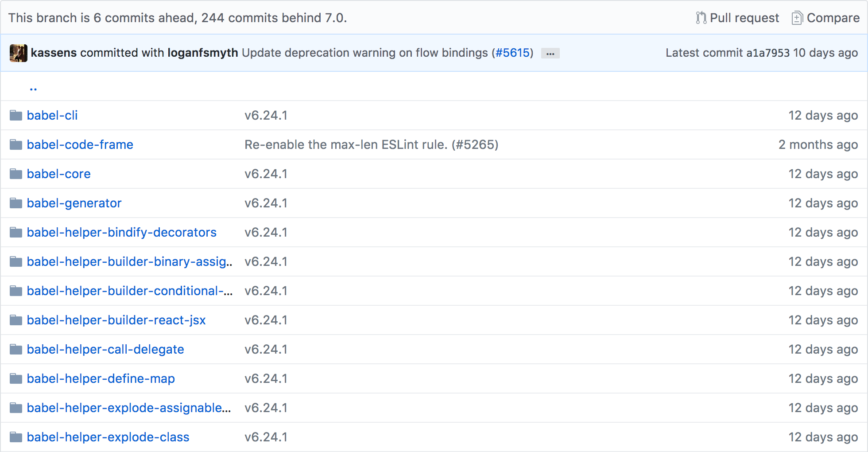Image resolution: width=868 pixels, height=452 pixels.
Task: Click babel-helper-define-map folder icon
Action: (x=16, y=379)
